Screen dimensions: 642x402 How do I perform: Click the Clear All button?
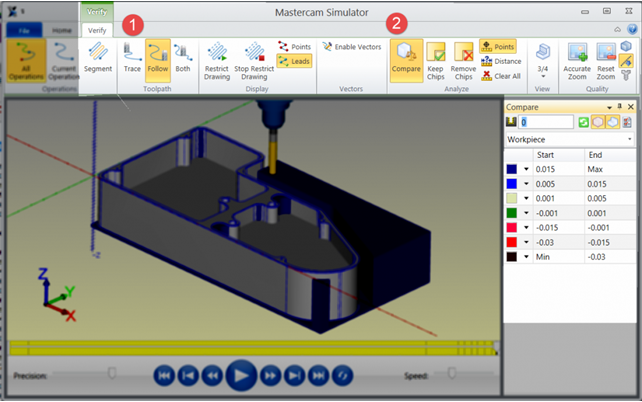point(501,76)
